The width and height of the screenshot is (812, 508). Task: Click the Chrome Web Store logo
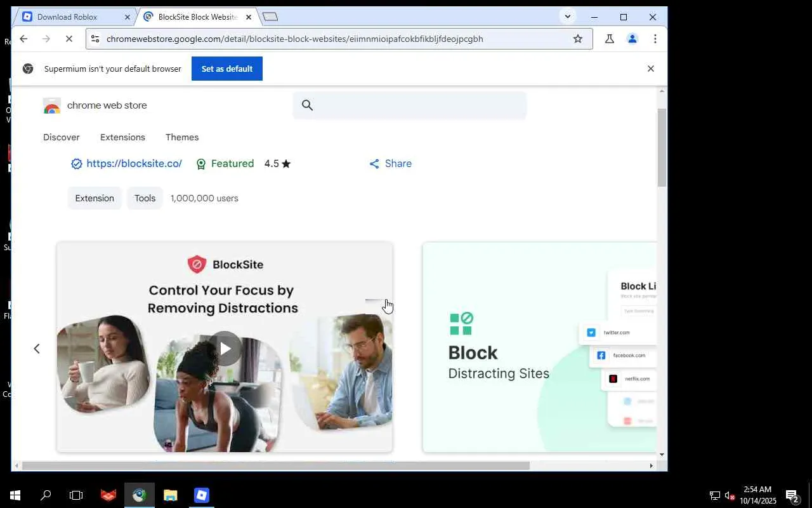tap(52, 106)
